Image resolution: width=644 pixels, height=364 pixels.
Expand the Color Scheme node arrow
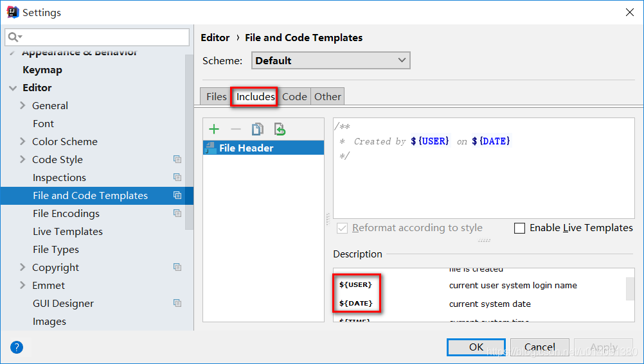(22, 141)
